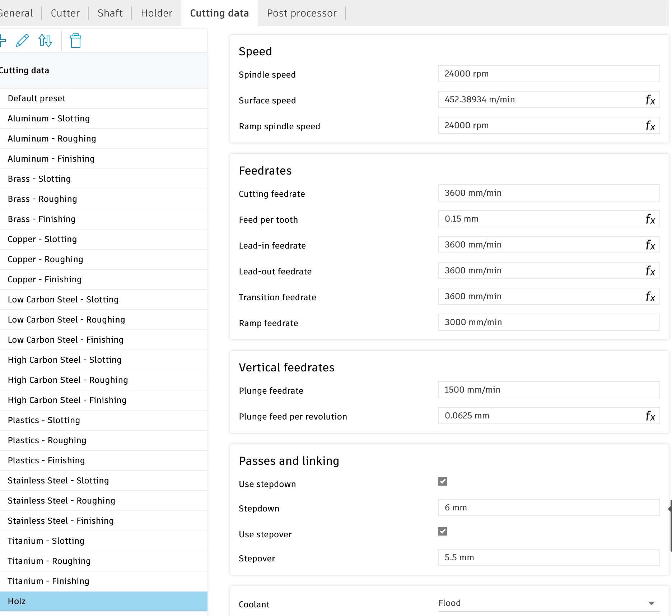Select Stainless Steel - Finishing preset
Viewport: 672px width, 616px height.
(104, 521)
